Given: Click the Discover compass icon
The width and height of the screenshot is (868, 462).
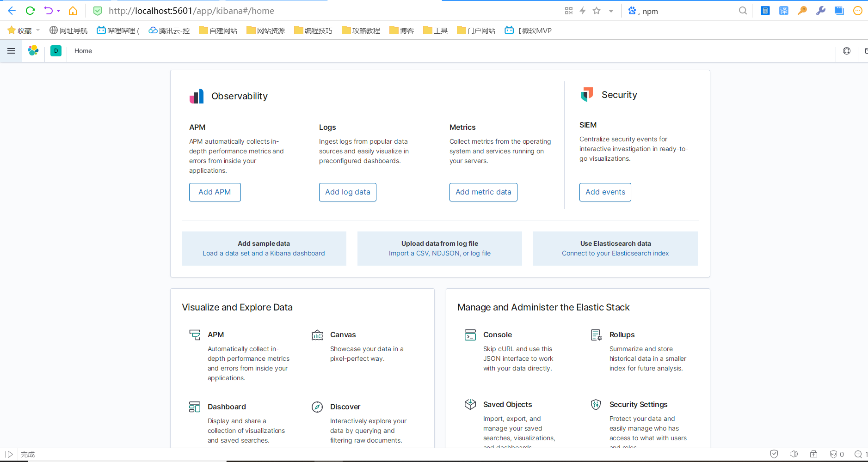Looking at the screenshot, I should (x=317, y=407).
